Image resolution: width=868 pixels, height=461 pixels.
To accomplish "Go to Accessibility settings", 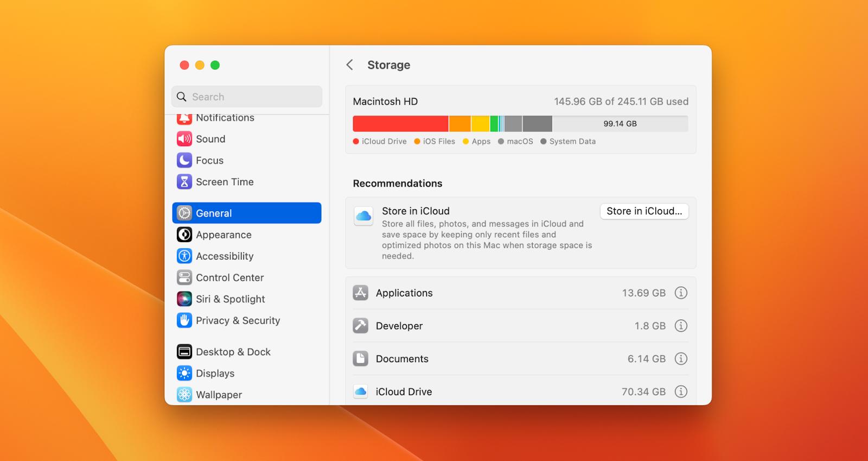I will pyautogui.click(x=247, y=256).
